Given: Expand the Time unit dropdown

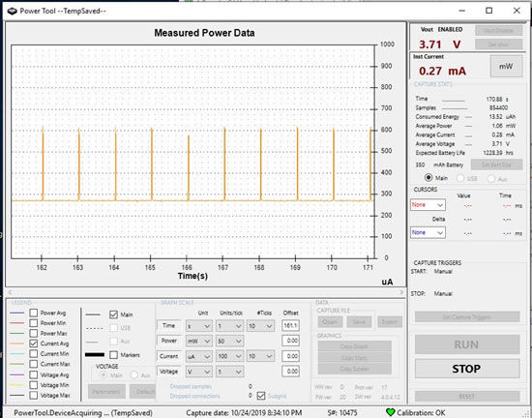Looking at the screenshot, I should pyautogui.click(x=199, y=326).
